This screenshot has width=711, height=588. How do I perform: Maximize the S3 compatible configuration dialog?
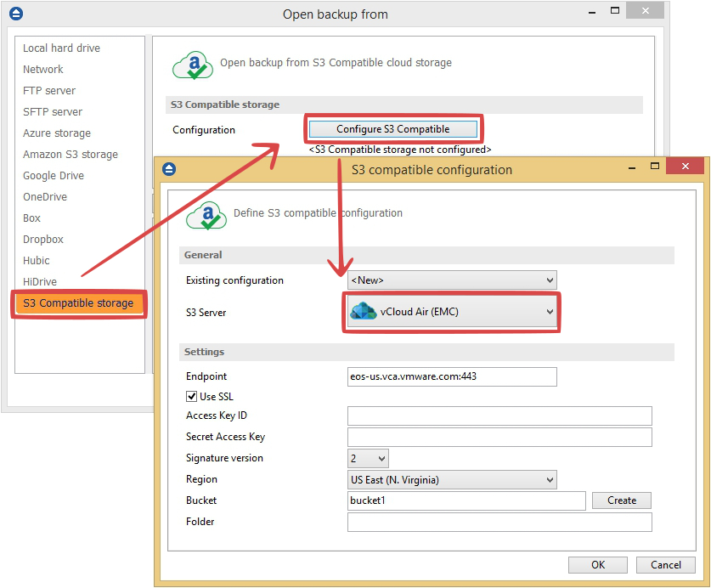[x=655, y=166]
